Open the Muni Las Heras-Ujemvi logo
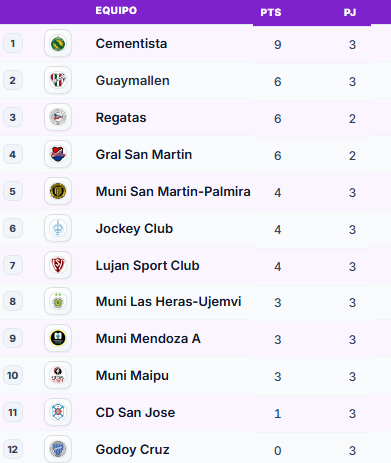The width and height of the screenshot is (391, 463). point(58,302)
